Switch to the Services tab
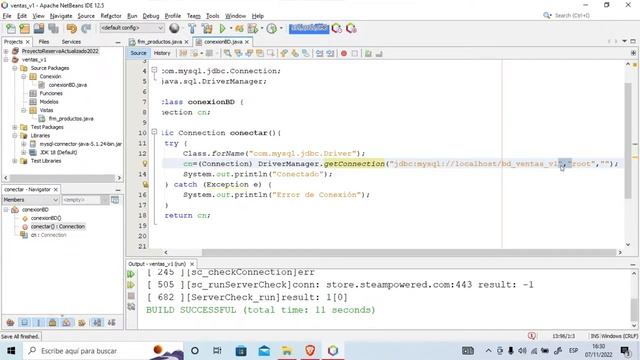The height and width of the screenshot is (360, 640). 71,42
